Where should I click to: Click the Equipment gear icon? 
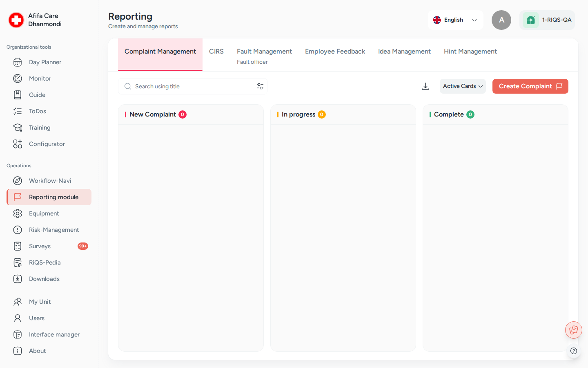(18, 213)
